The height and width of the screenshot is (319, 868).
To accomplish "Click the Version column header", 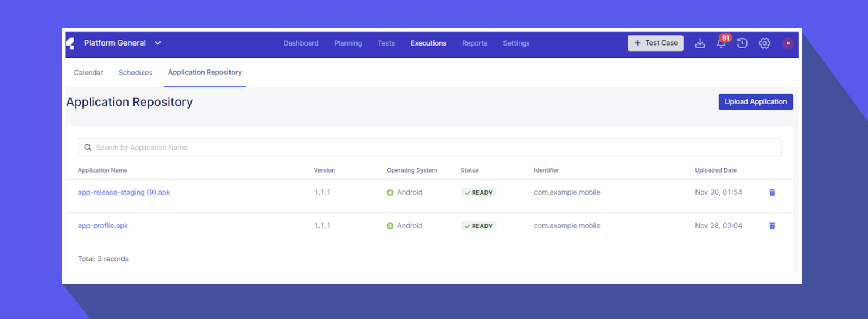I will pos(324,170).
